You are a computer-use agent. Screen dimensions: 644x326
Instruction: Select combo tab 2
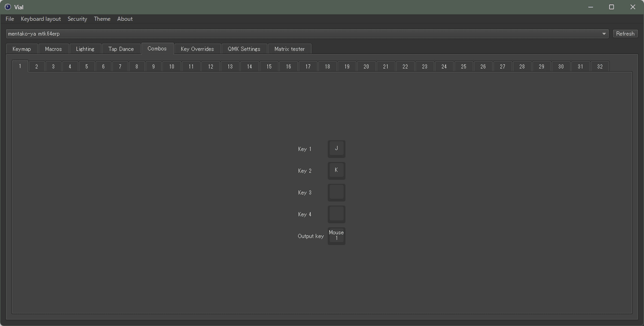36,66
